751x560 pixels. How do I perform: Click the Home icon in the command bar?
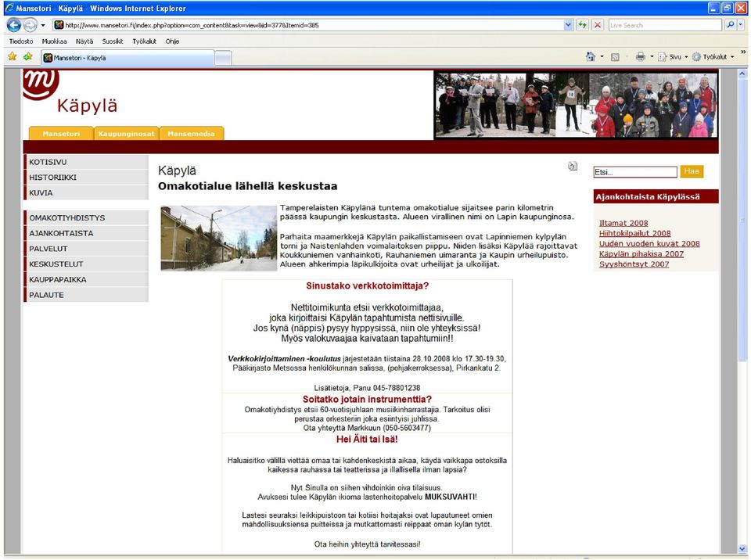tap(590, 57)
